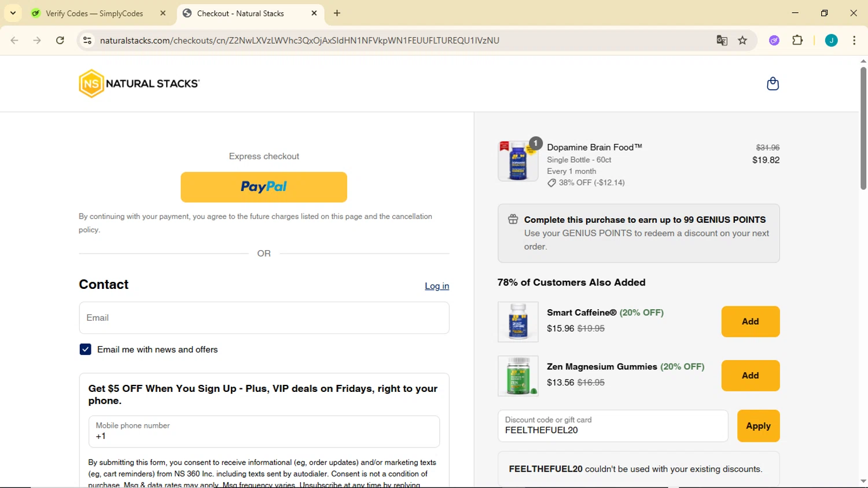
Task: Click the 38% OFF discount tag icon
Action: pyautogui.click(x=551, y=183)
